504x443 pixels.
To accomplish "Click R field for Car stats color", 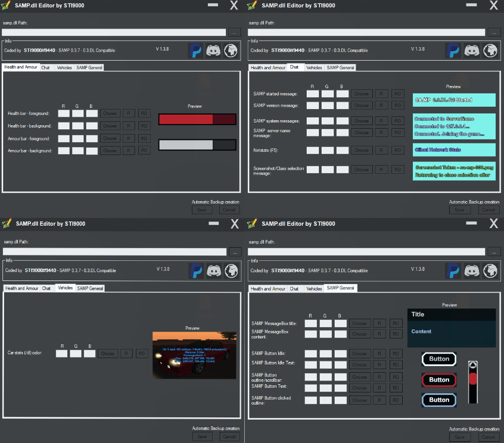I will point(61,354).
